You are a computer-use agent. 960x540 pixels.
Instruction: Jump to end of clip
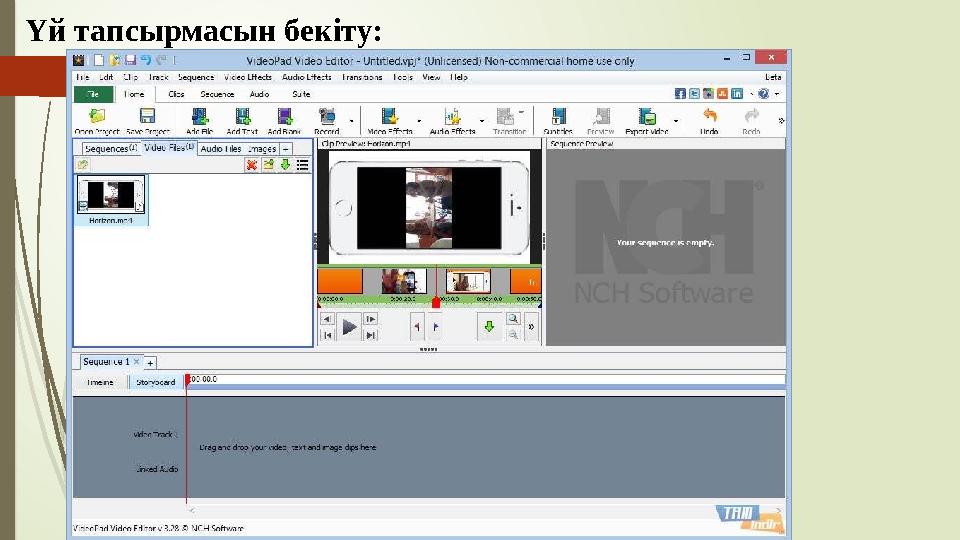370,335
